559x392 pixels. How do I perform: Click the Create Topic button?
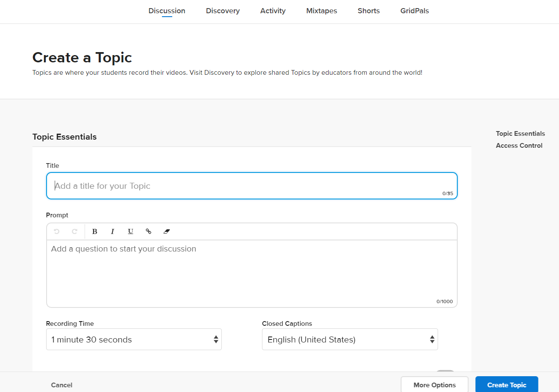click(507, 385)
